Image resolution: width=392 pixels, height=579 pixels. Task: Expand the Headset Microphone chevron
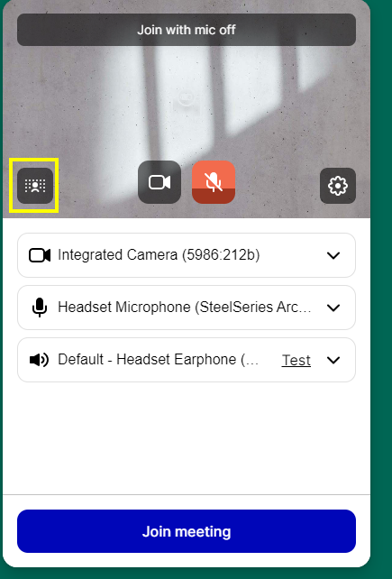(x=333, y=308)
